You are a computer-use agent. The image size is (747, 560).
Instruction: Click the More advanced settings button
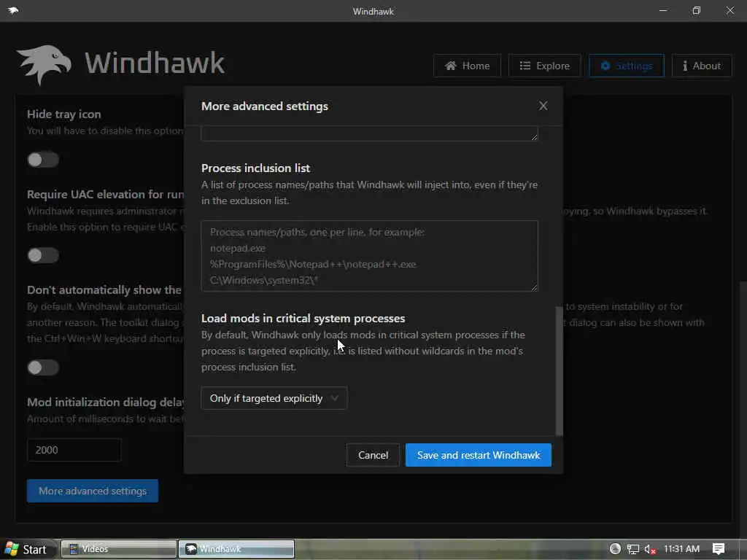93,491
